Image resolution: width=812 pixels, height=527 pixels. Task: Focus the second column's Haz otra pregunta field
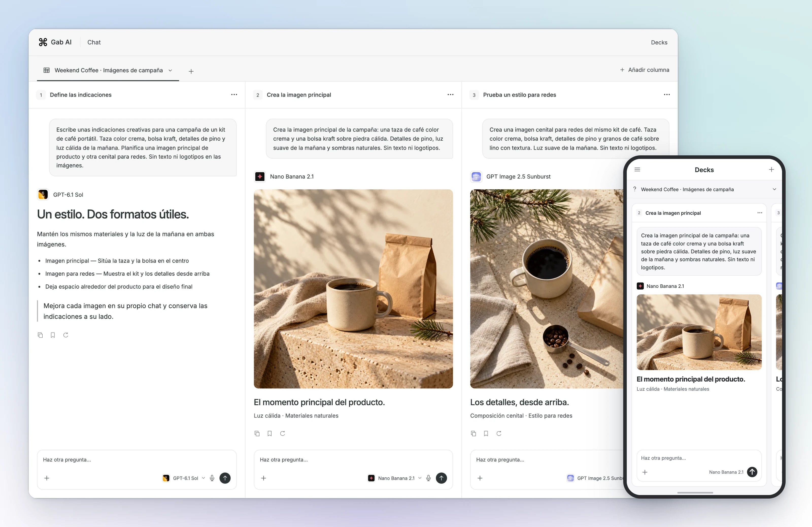pos(353,460)
